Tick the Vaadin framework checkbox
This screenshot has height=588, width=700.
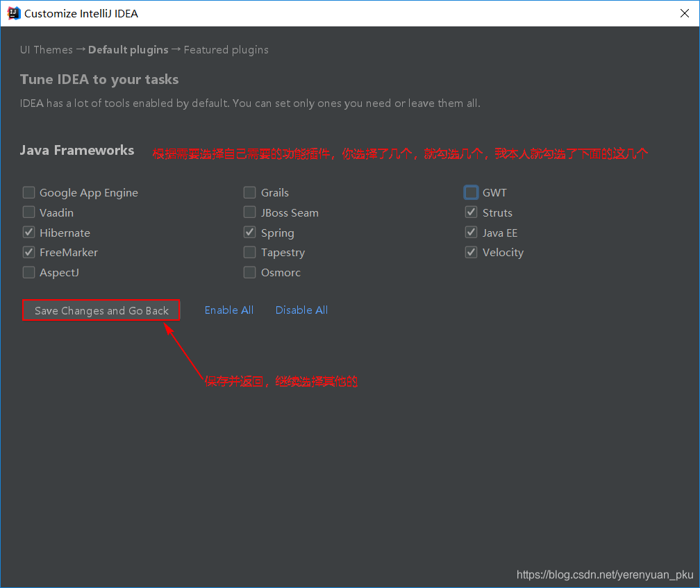tap(29, 212)
